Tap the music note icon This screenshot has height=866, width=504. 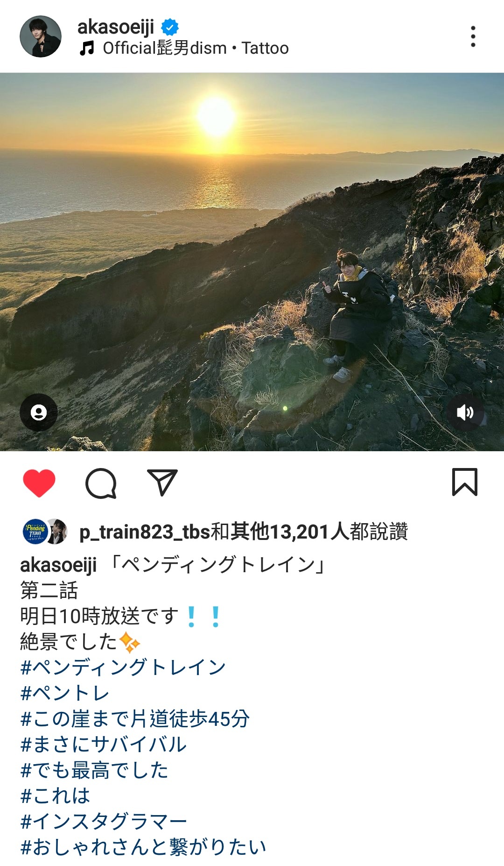tap(87, 48)
